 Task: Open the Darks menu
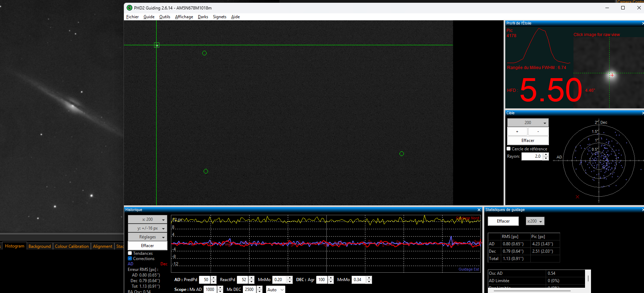203,17
